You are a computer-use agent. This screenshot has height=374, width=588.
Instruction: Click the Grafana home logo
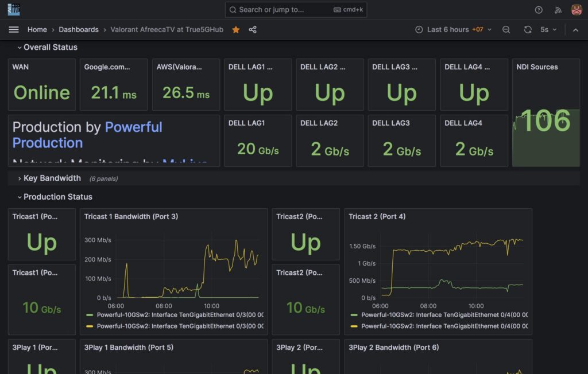pyautogui.click(x=14, y=10)
